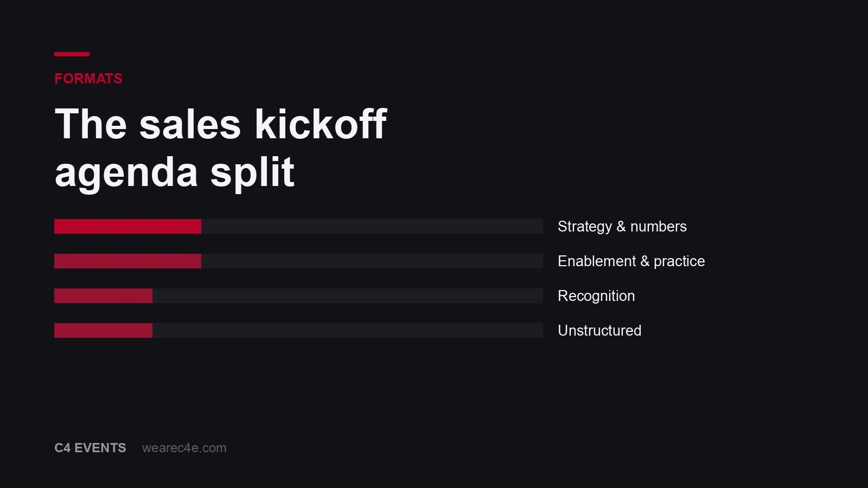This screenshot has height=488, width=868.
Task: Click the red accent line above FORMATS
Action: [72, 54]
